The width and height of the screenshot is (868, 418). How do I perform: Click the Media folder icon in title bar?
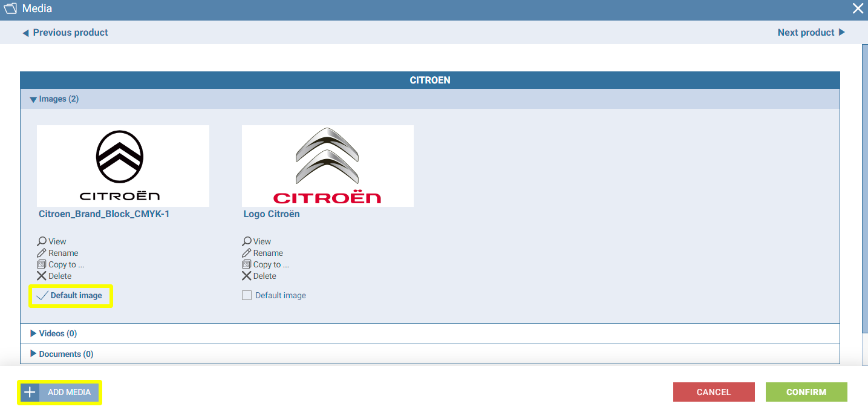(x=10, y=8)
